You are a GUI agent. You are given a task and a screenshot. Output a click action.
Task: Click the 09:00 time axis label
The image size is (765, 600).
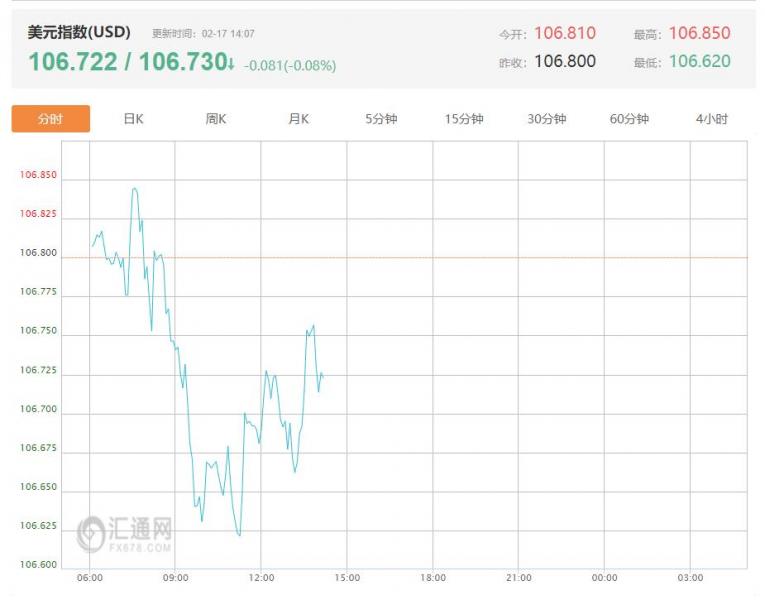(x=175, y=578)
